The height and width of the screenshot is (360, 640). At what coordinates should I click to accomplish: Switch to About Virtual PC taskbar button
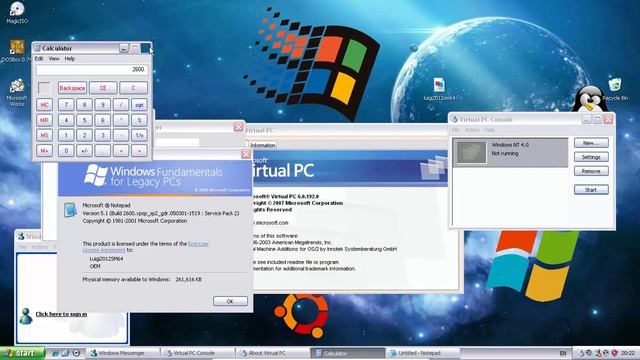click(x=273, y=353)
